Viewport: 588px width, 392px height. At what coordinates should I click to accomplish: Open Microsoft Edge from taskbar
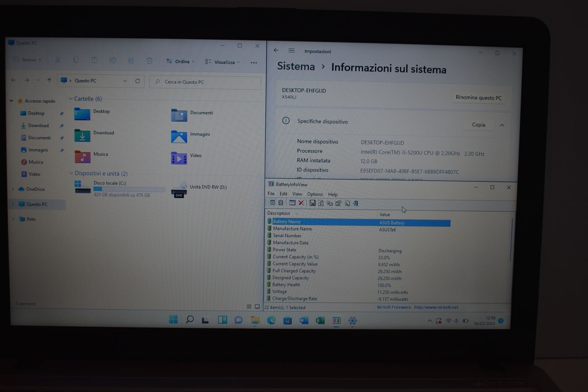pyautogui.click(x=271, y=320)
